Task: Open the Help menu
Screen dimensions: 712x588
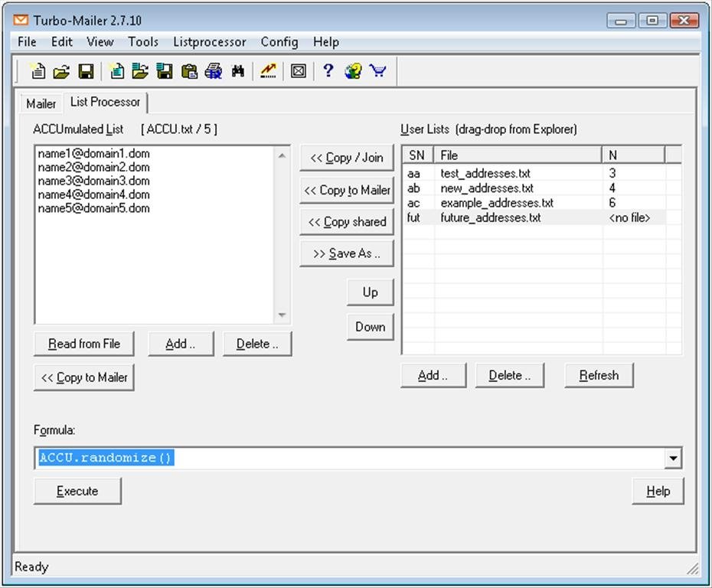Action: coord(326,42)
